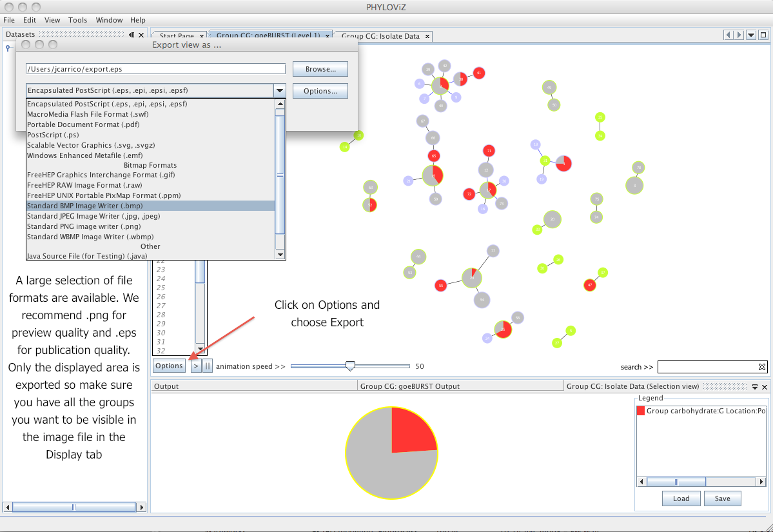Viewport: 773px width, 532px height.
Task: Select FreeHEP RAW Image Format (.raw)
Action: pyautogui.click(x=150, y=185)
